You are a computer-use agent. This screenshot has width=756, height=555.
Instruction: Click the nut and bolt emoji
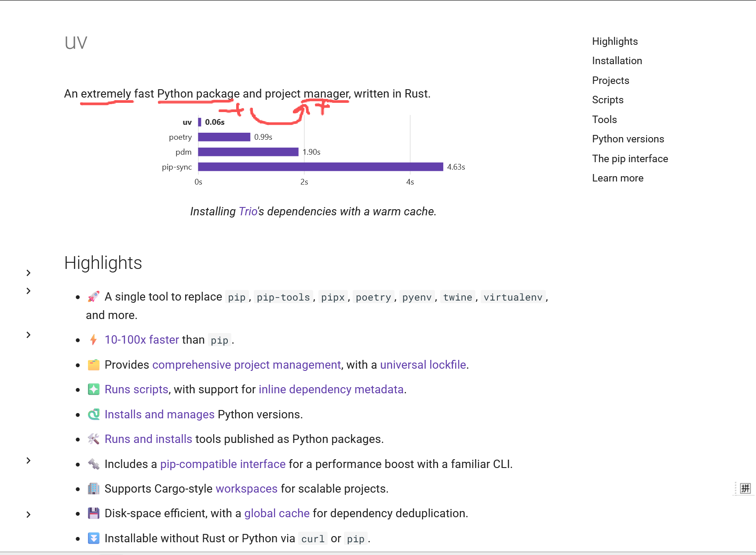tap(93, 464)
